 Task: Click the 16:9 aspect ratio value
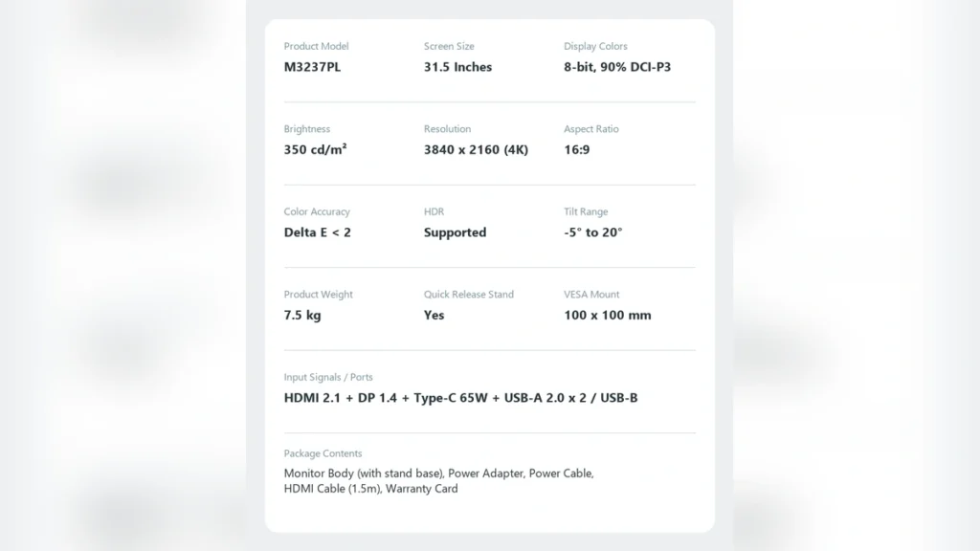pos(576,149)
